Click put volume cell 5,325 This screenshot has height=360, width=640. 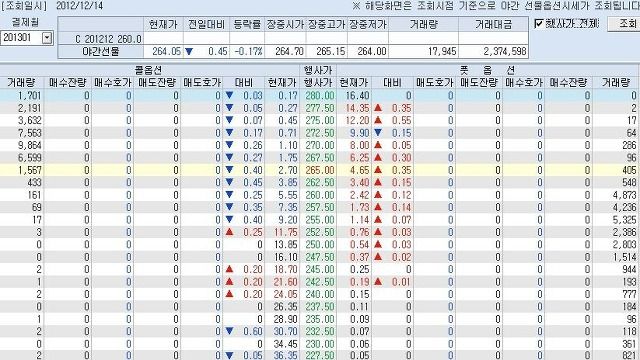(616, 220)
